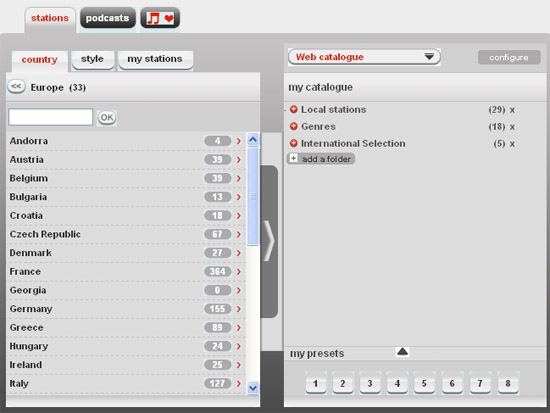This screenshot has height=413, width=550.
Task: Open Ireland stations with its red arrow
Action: click(239, 365)
